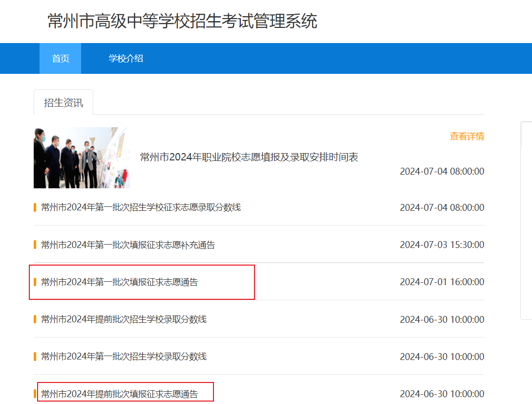
Task: Click date beside 提前批次招生学校录取分数线
Action: [442, 319]
